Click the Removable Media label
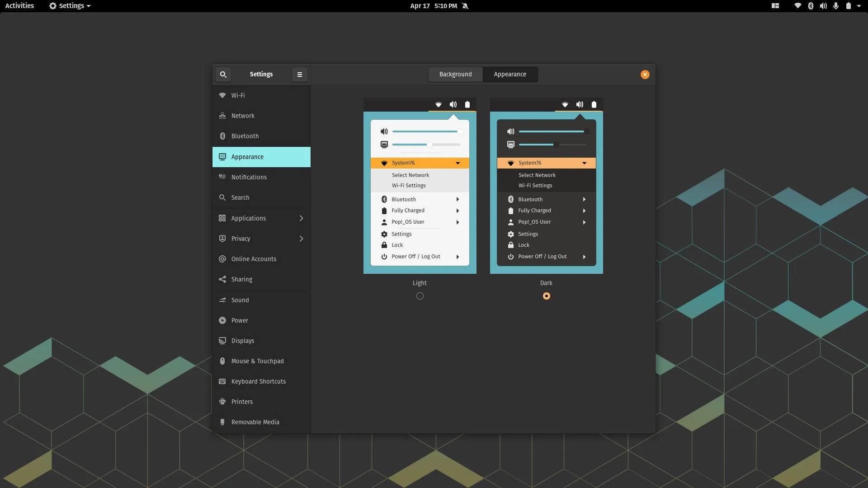 tap(255, 422)
